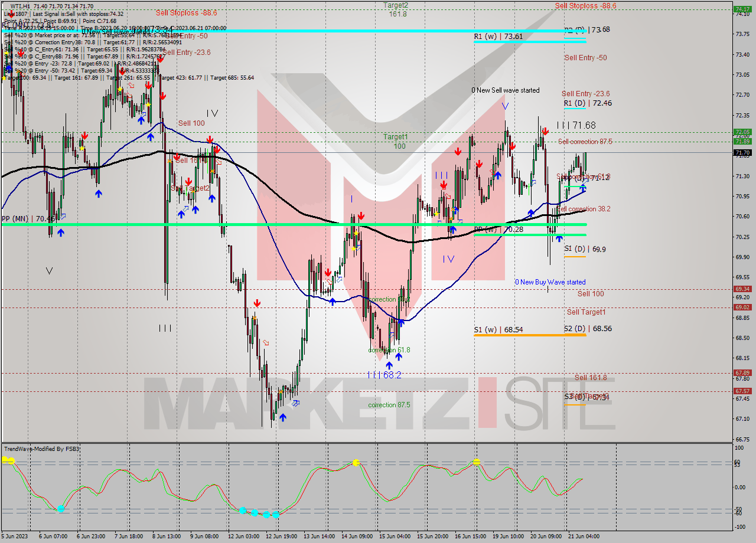Screen dimensions: 756x543
Task: Click the blue 'I I I 68.2' wave label
Action: click(384, 375)
